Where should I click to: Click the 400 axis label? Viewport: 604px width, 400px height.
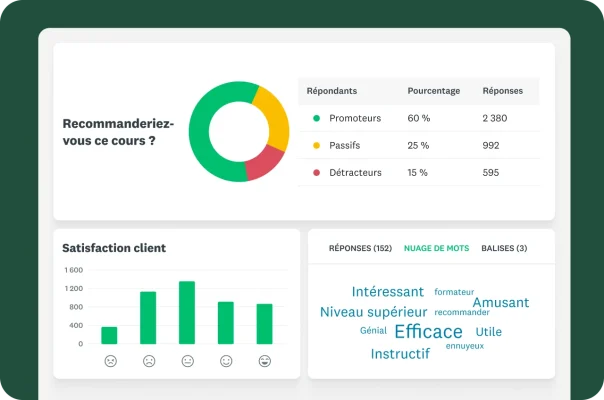click(76, 326)
